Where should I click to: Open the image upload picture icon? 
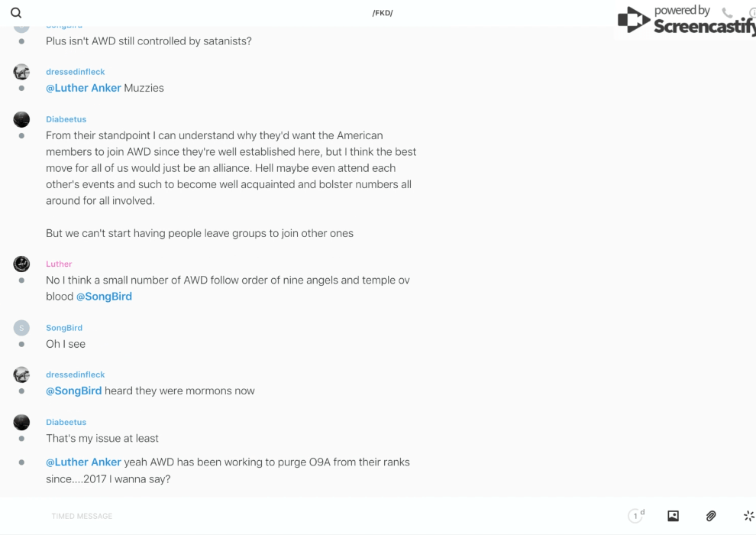click(x=673, y=516)
